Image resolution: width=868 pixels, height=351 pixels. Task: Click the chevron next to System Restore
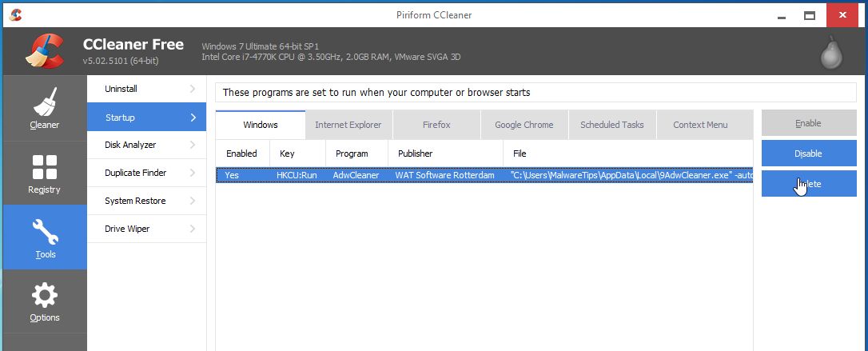[x=193, y=201]
